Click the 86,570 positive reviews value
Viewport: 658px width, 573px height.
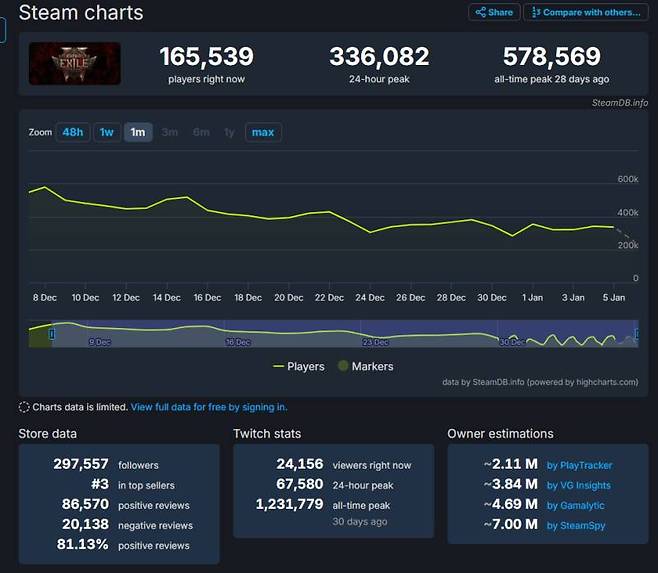point(85,504)
